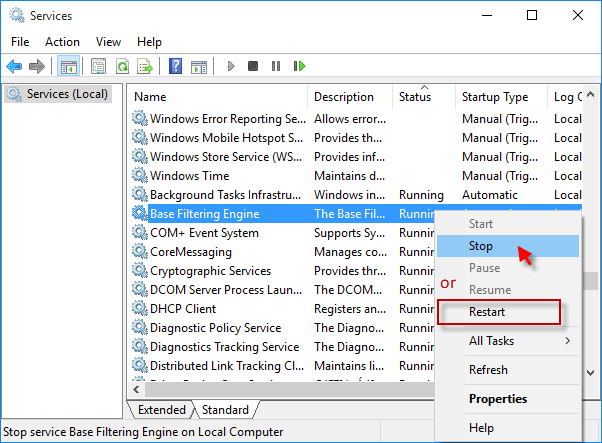Image resolution: width=602 pixels, height=443 pixels.
Task: Open Properties from the context menu
Action: coord(508,399)
